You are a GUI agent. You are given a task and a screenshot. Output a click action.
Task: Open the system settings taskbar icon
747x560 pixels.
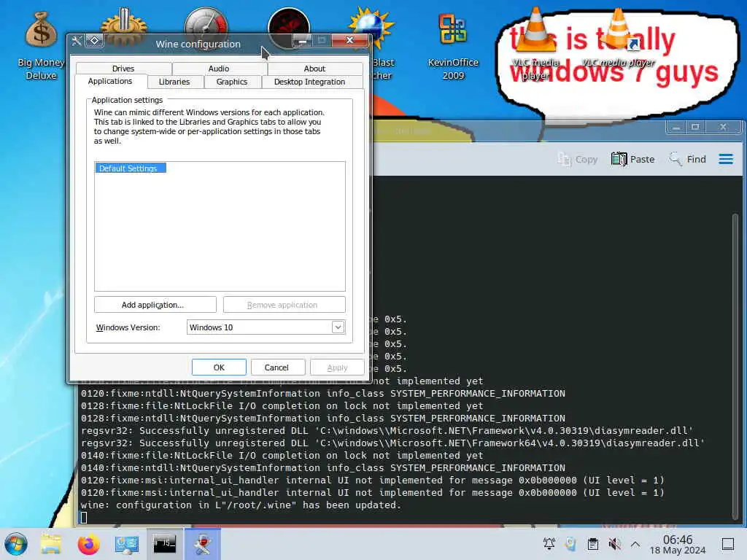pos(126,544)
